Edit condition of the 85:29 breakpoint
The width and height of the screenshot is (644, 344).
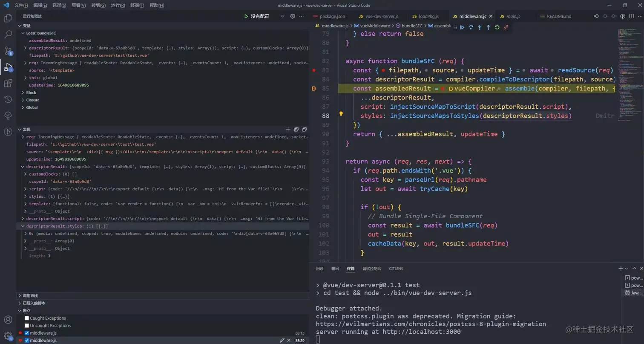[x=282, y=340]
